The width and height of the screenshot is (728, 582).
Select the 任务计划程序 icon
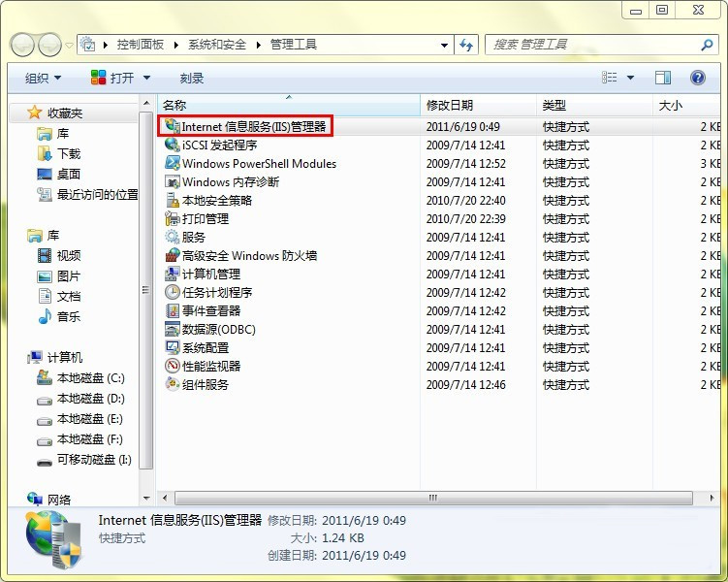coord(173,293)
